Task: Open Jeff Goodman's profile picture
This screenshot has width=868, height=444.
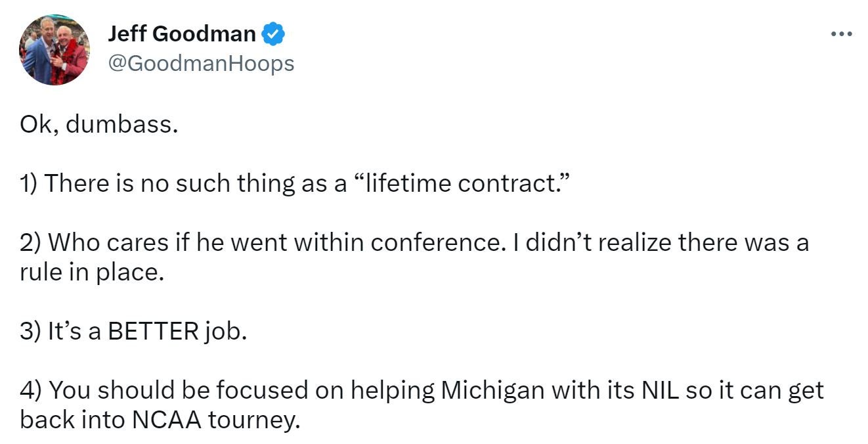Action: [54, 51]
